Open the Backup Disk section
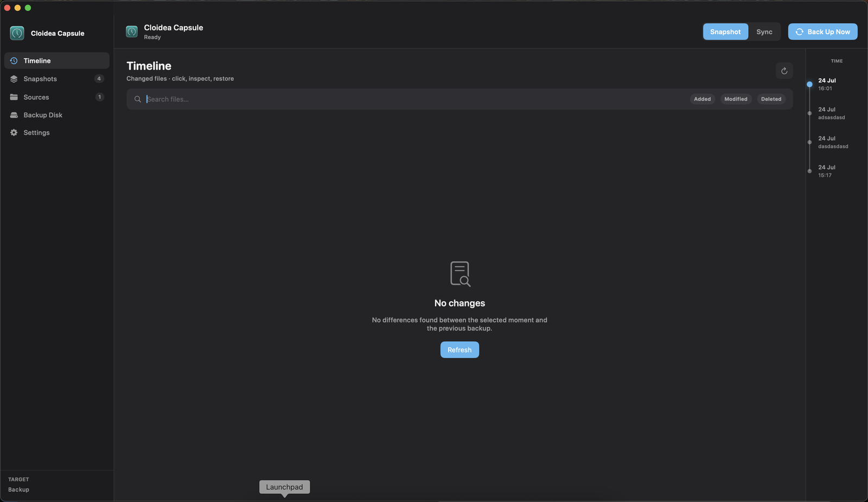868x502 pixels. pos(57,115)
